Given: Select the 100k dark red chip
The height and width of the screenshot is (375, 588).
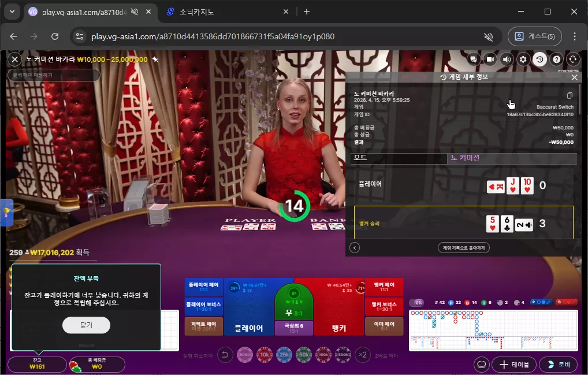Looking at the screenshot, I should [x=323, y=355].
